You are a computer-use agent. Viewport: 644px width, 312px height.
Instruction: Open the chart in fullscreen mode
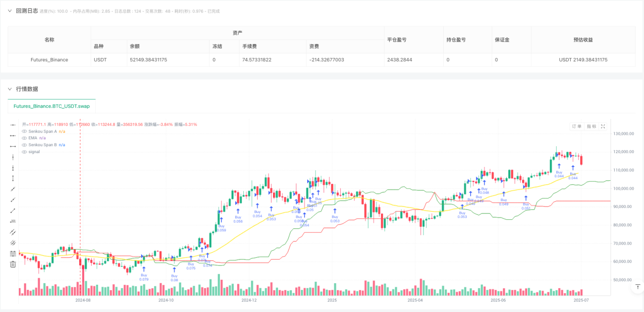tap(603, 126)
